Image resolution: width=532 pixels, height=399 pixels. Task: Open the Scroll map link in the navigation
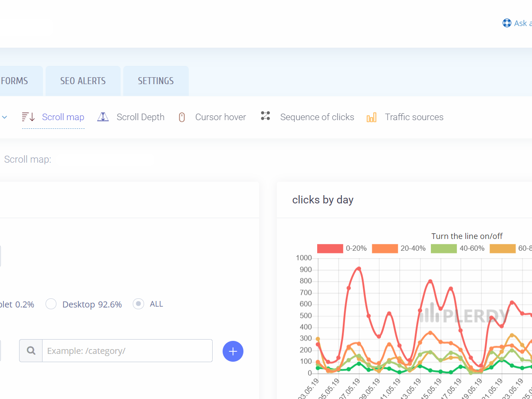tap(63, 117)
